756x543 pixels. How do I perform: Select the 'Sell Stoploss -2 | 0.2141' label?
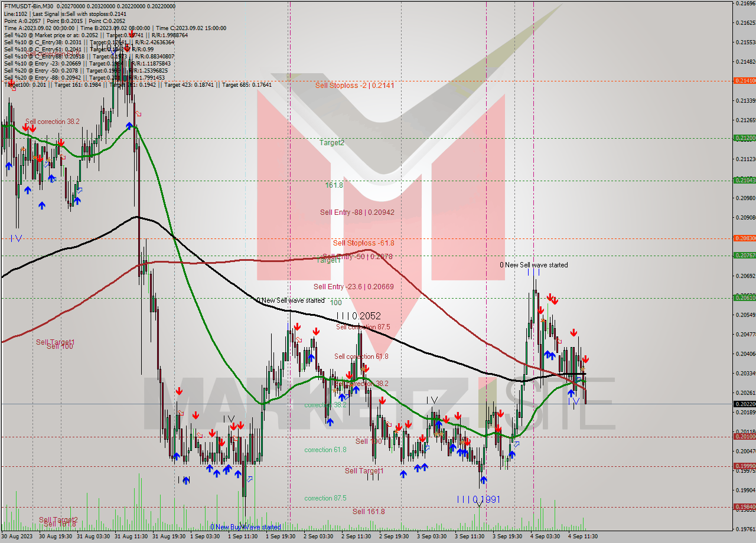coord(354,86)
